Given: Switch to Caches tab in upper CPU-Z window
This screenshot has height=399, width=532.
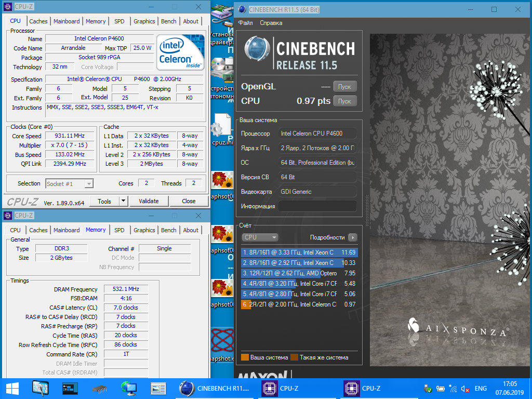Looking at the screenshot, I should tap(38, 21).
